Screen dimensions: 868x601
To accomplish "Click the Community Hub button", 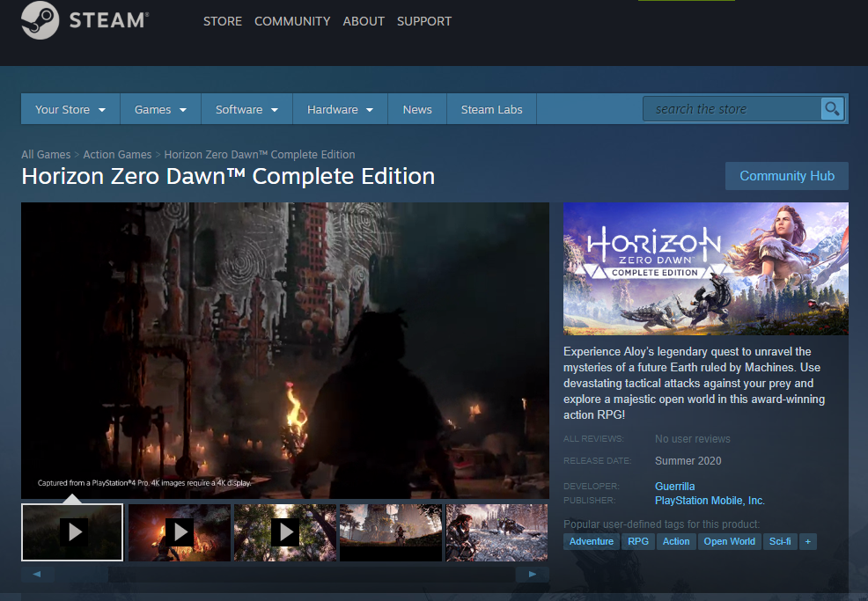I will tap(787, 176).
